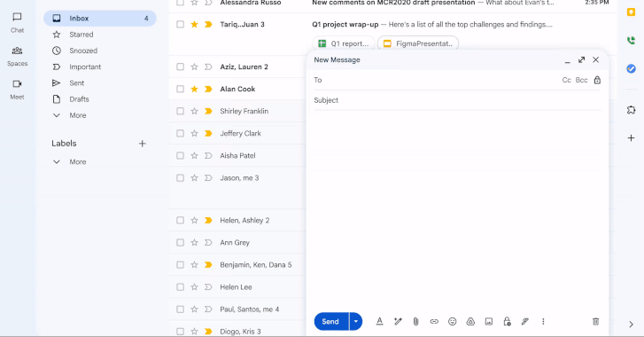Open Google Tasks in side panel

coord(631,68)
